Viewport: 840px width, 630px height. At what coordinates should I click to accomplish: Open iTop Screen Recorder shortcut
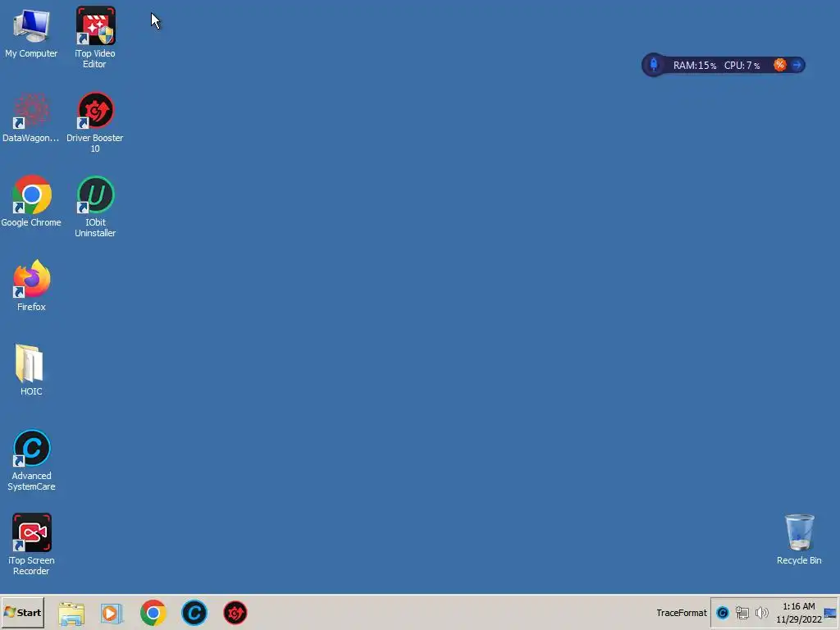(31, 545)
